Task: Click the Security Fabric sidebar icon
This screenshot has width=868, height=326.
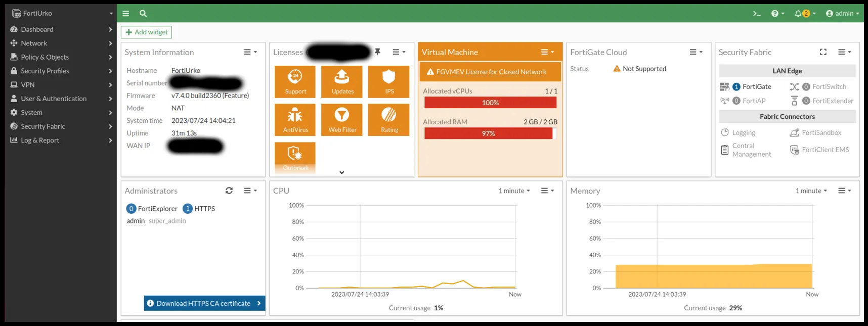Action: [x=14, y=126]
